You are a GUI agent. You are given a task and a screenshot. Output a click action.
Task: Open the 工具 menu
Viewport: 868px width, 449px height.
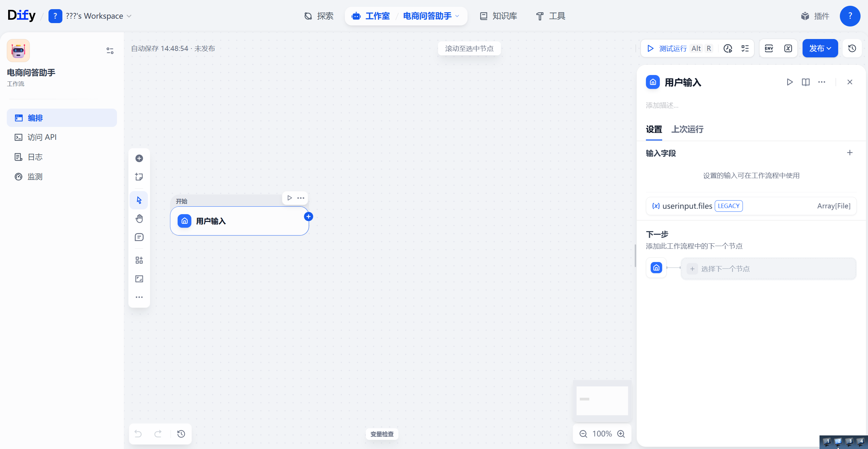click(551, 16)
